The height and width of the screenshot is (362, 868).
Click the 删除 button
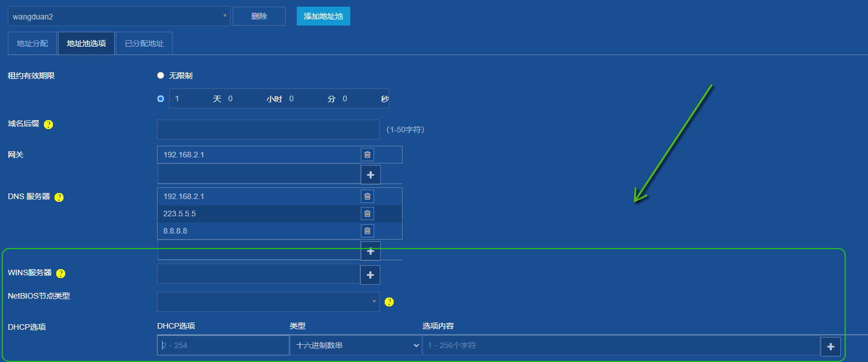259,16
